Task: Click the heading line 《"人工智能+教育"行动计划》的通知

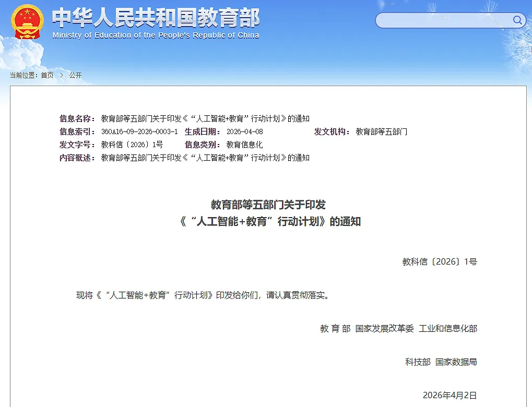Action: (x=270, y=221)
